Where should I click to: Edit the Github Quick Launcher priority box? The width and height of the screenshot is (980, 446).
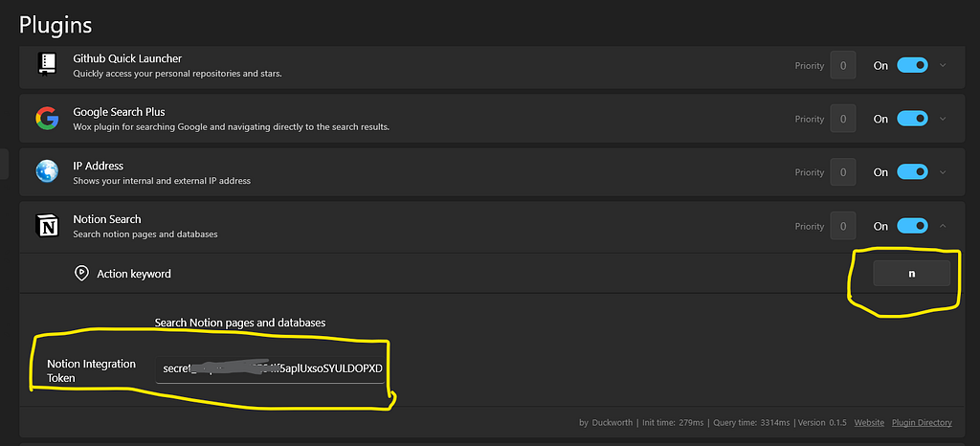pos(842,66)
